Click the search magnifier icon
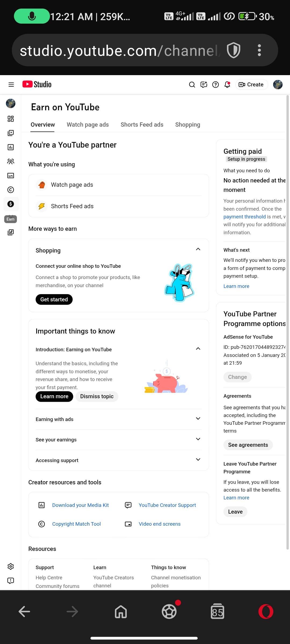This screenshot has width=290, height=644. click(x=192, y=85)
